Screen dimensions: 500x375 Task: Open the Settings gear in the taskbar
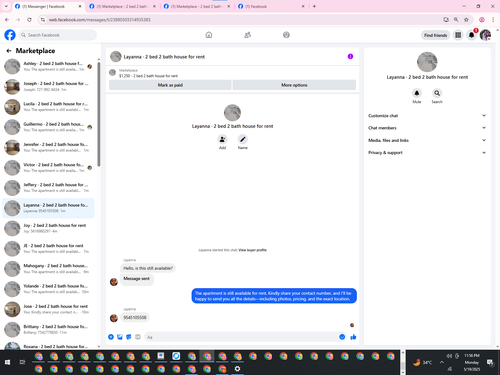click(237, 369)
